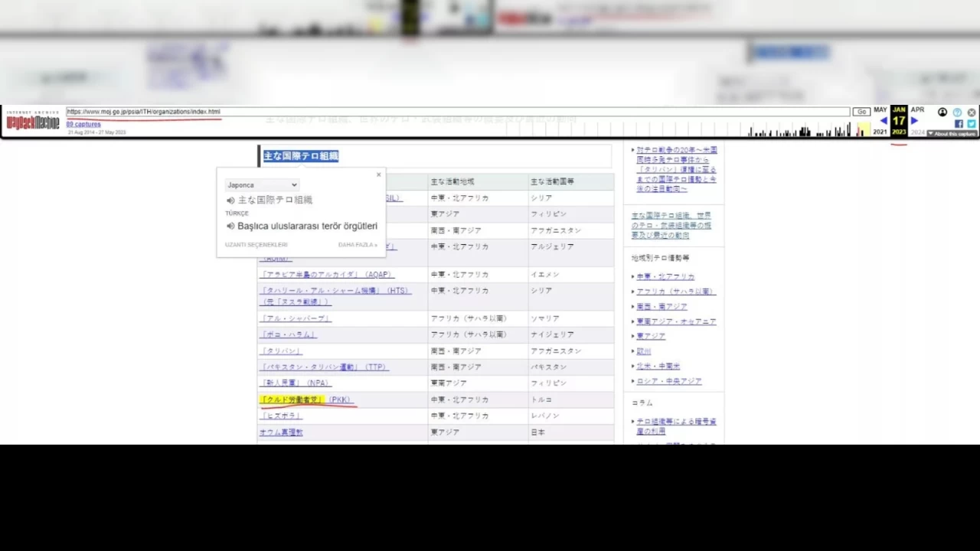Close the Wayback toolbar with X icon

(x=972, y=112)
